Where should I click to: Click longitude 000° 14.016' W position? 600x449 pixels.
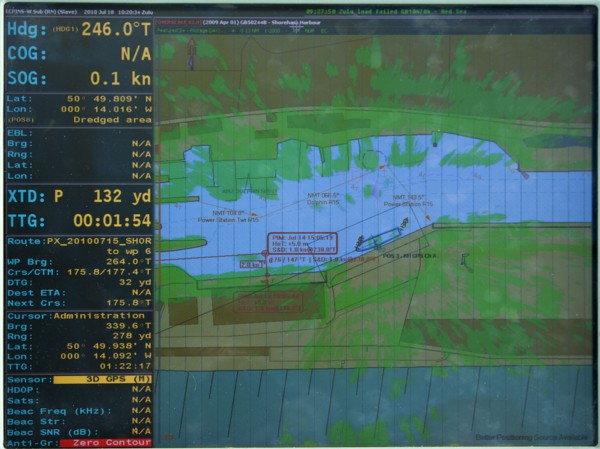click(x=106, y=109)
